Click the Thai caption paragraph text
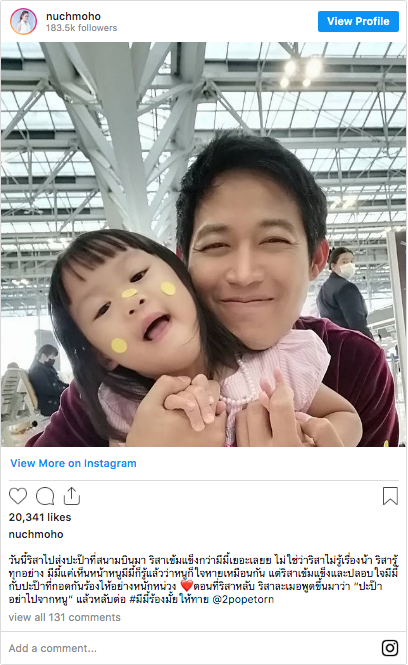The image size is (408, 665). (204, 579)
